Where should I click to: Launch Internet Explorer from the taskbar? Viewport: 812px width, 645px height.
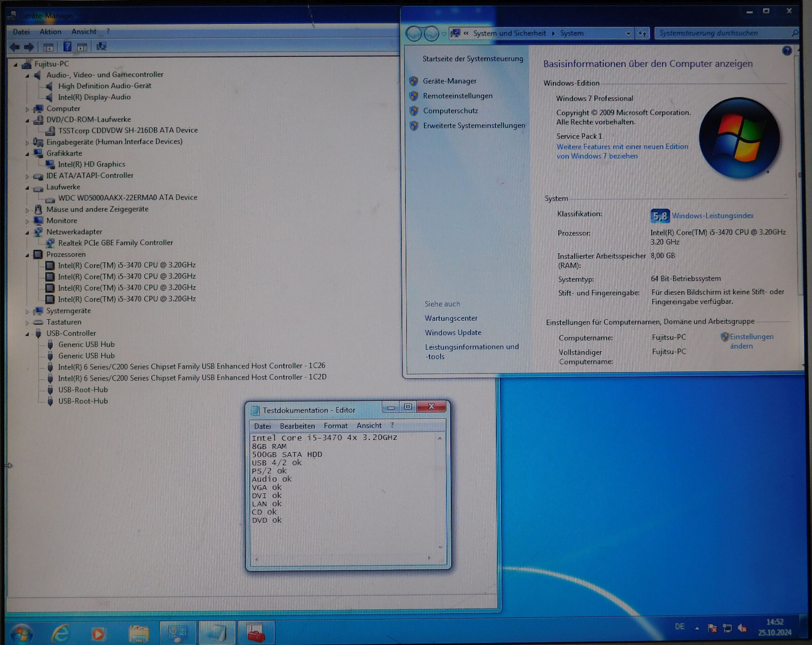pos(60,633)
